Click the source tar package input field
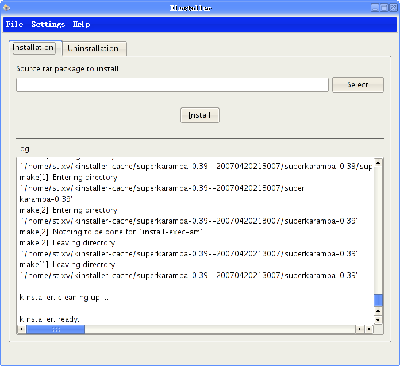400x366 pixels. point(172,85)
